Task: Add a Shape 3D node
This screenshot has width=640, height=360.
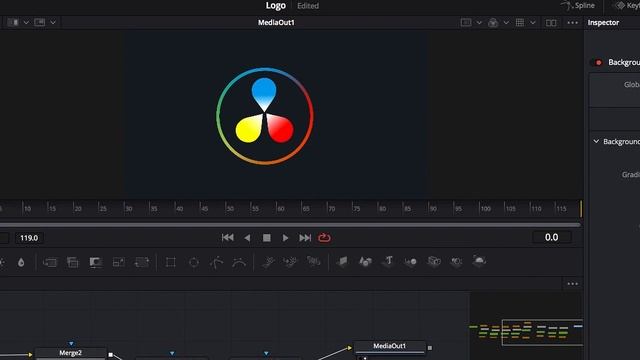Action: (365, 261)
